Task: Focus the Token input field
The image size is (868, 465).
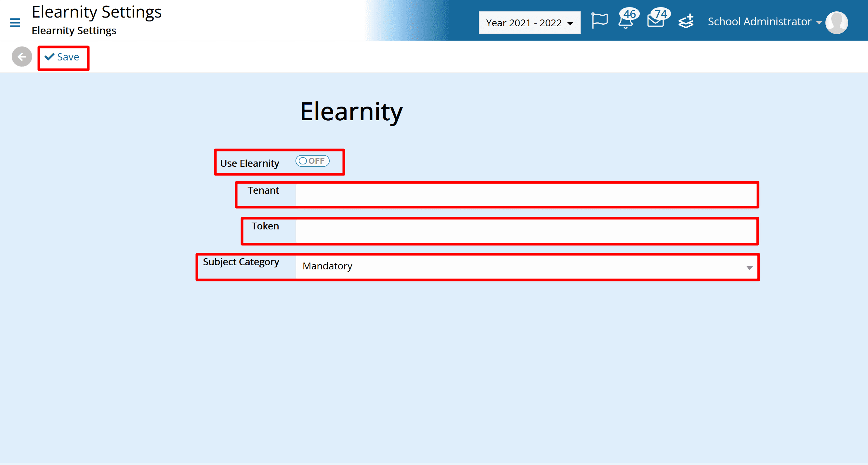Action: 526,231
